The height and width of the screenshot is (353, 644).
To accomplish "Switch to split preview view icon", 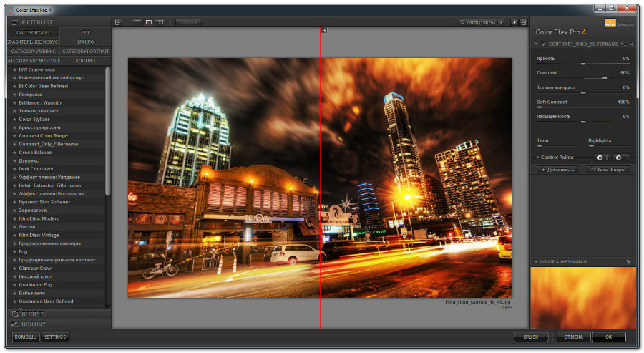I will pyautogui.click(x=148, y=22).
